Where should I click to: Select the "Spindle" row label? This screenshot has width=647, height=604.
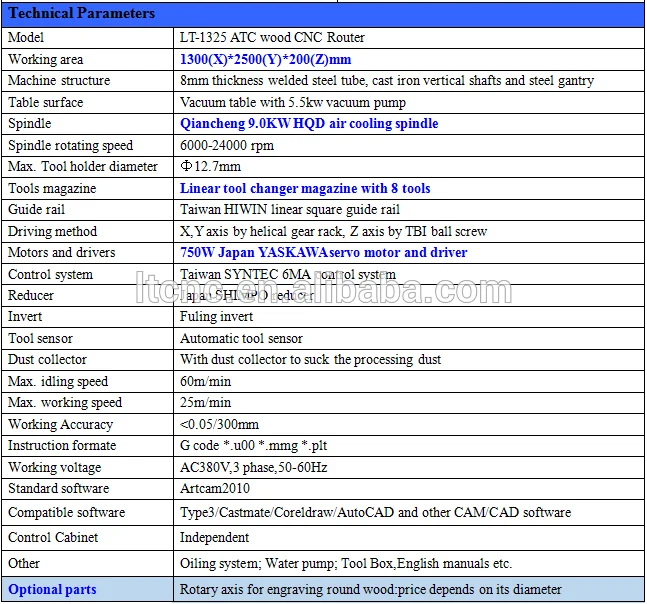click(30, 124)
